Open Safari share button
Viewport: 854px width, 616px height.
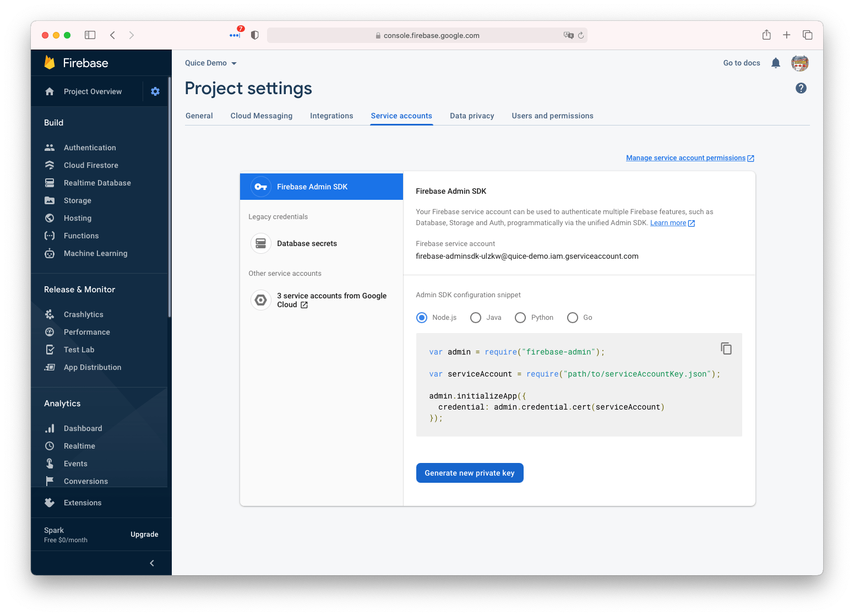(766, 35)
